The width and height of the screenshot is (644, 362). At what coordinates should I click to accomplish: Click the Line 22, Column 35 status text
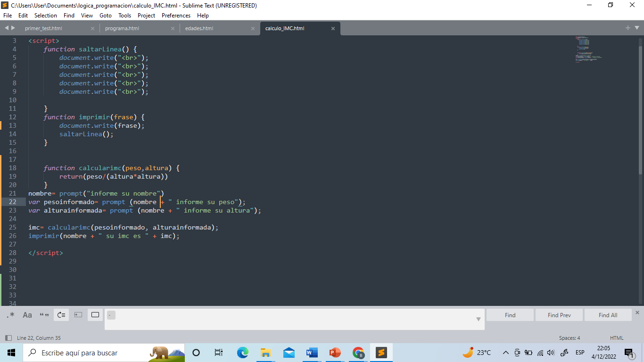(39, 338)
